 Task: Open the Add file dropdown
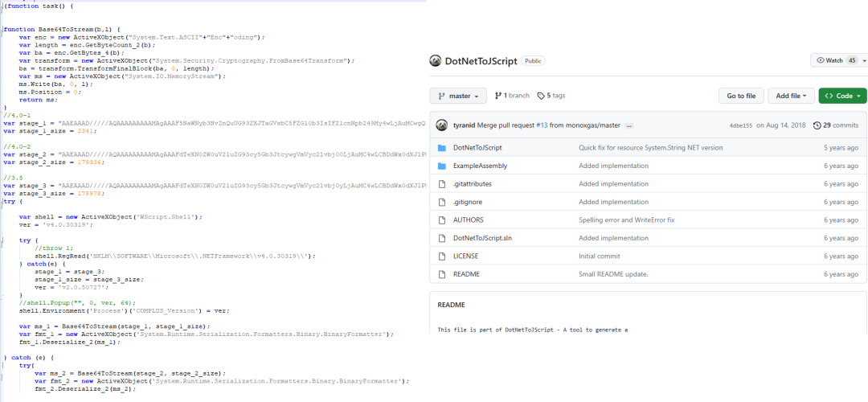click(791, 96)
